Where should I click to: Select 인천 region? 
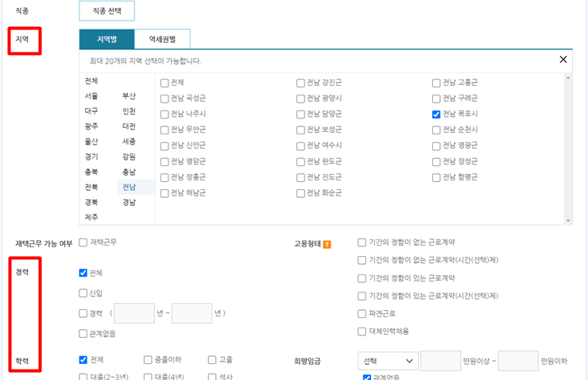pos(129,111)
